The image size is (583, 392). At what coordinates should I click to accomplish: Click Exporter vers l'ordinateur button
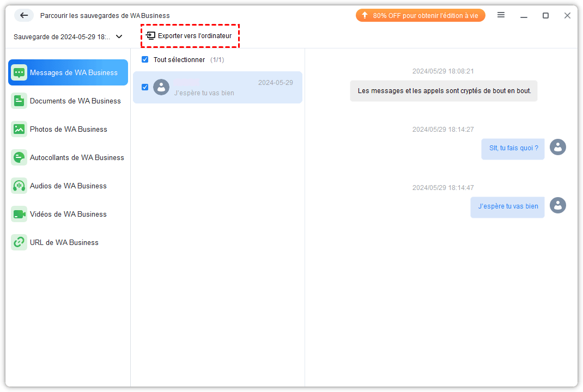(190, 36)
